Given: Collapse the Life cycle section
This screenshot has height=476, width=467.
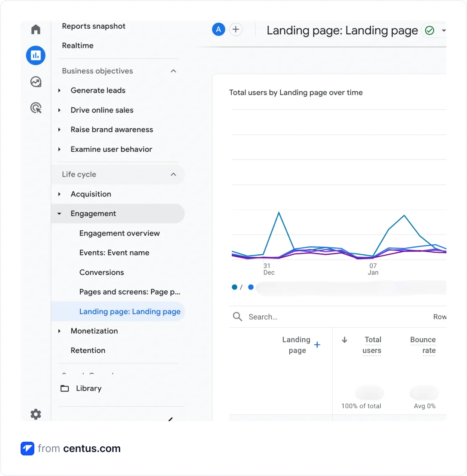Looking at the screenshot, I should coord(173,174).
